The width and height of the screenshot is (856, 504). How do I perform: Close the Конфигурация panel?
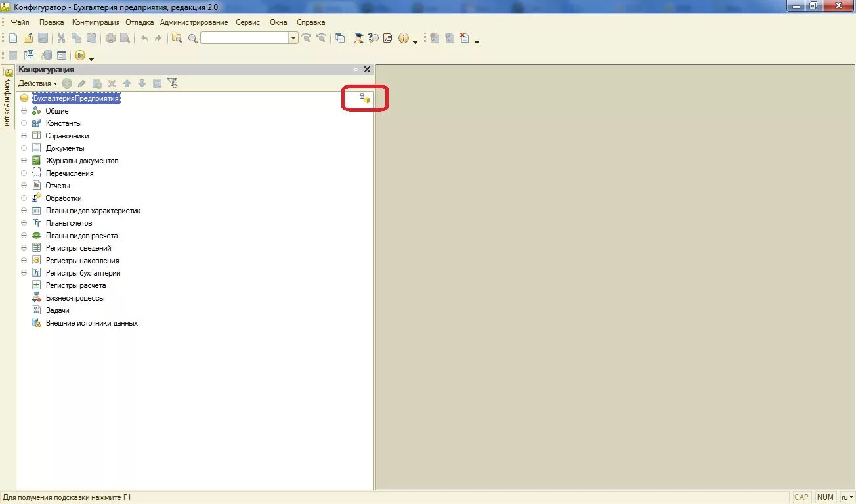click(367, 70)
